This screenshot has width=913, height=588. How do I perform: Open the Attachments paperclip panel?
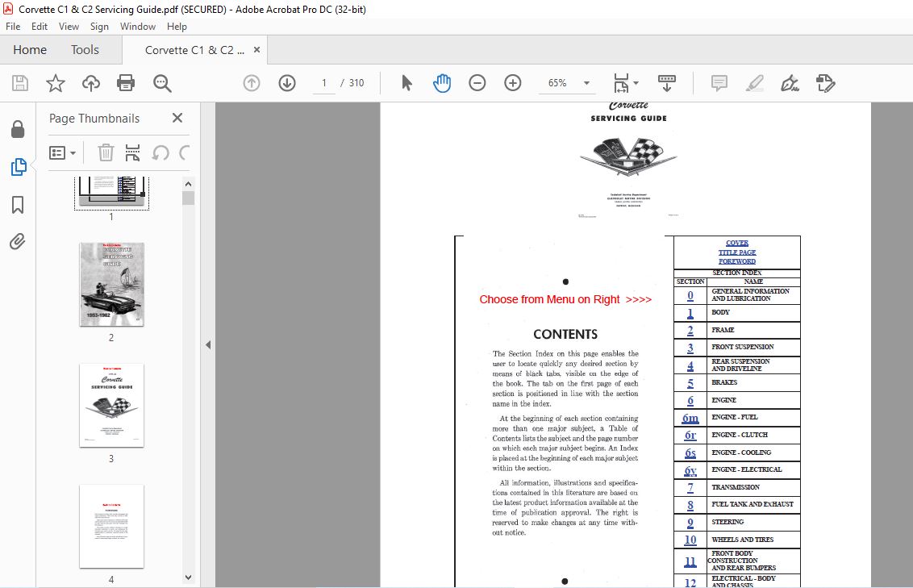18,241
